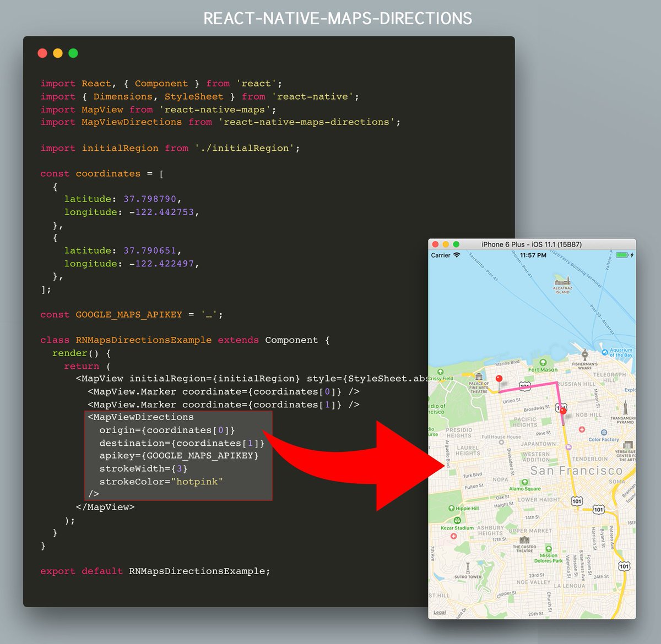Viewport: 661px width, 644px height.
Task: Click the destination={coordinates[1]} line
Action: (x=182, y=443)
